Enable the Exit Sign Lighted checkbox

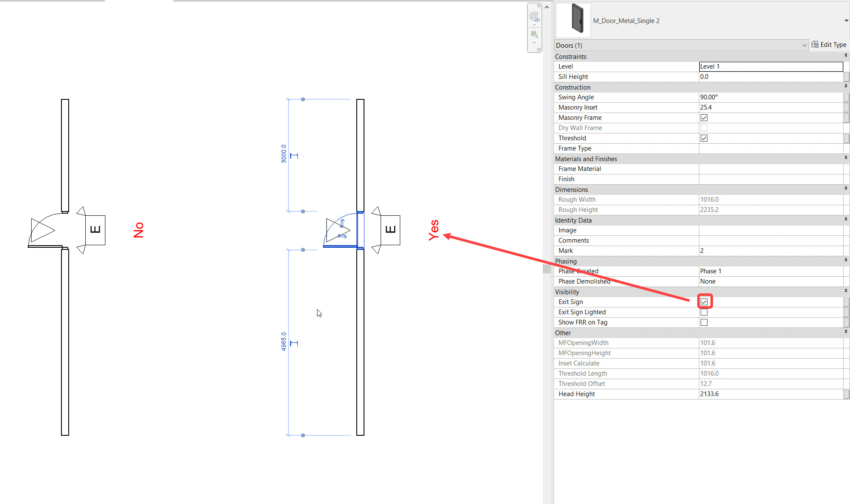pyautogui.click(x=704, y=312)
